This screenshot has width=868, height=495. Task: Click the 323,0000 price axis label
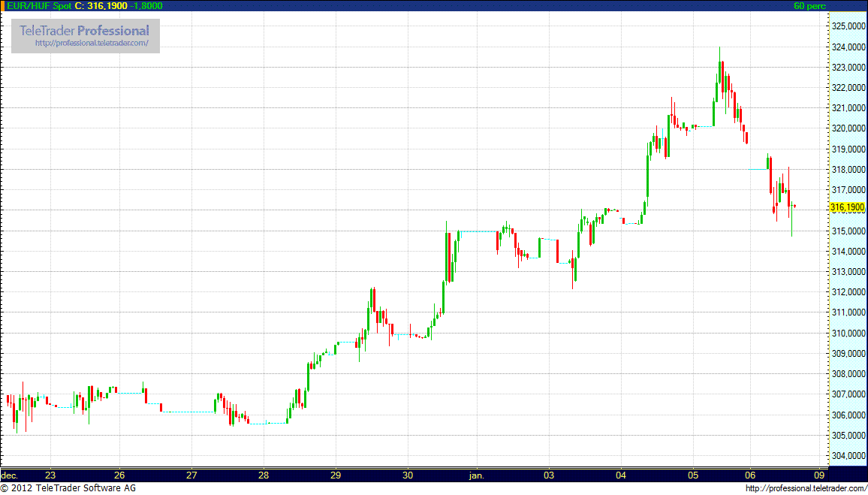(x=848, y=67)
